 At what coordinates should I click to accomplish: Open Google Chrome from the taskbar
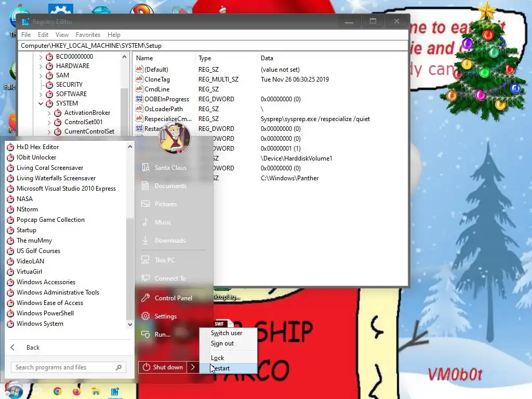pos(58,392)
